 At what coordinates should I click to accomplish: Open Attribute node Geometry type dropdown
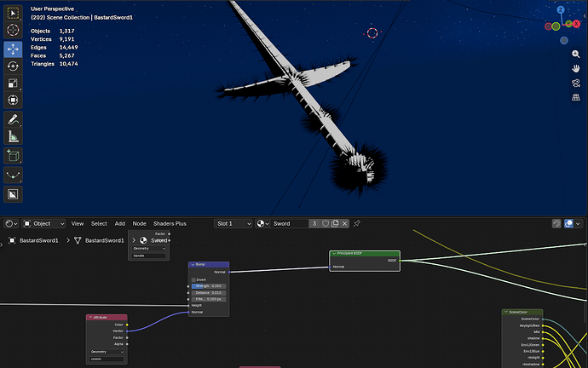pyautogui.click(x=107, y=352)
